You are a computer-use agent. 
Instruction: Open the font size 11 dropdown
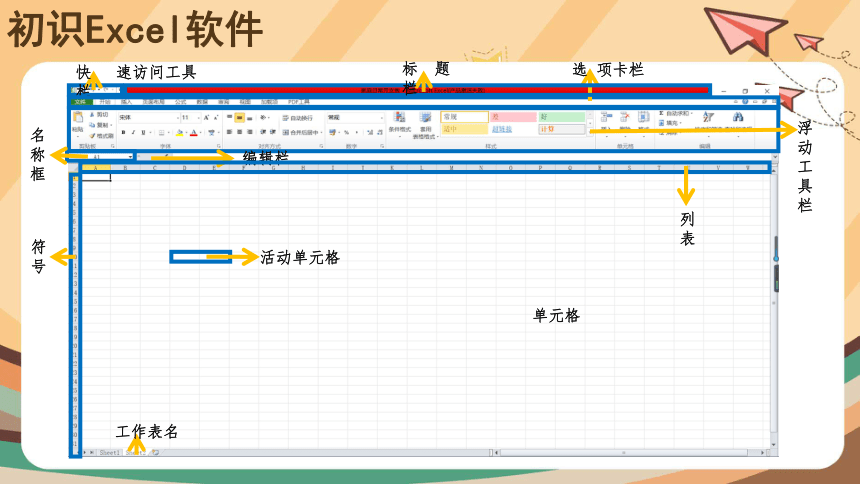tap(199, 117)
